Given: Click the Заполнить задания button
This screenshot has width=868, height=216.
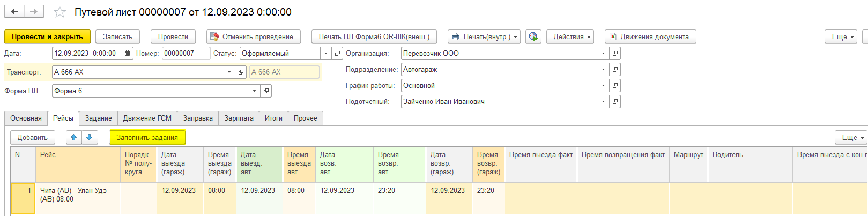Looking at the screenshot, I should [147, 138].
